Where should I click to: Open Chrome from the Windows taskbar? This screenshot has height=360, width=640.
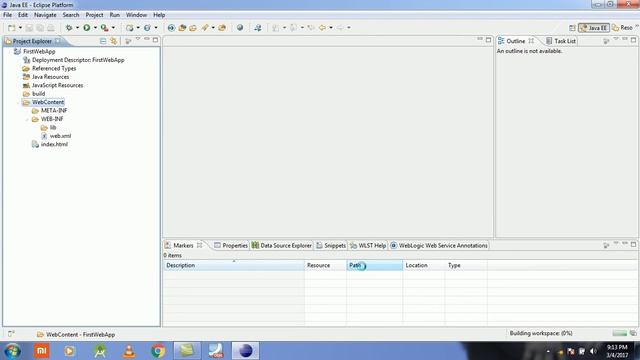pos(158,351)
